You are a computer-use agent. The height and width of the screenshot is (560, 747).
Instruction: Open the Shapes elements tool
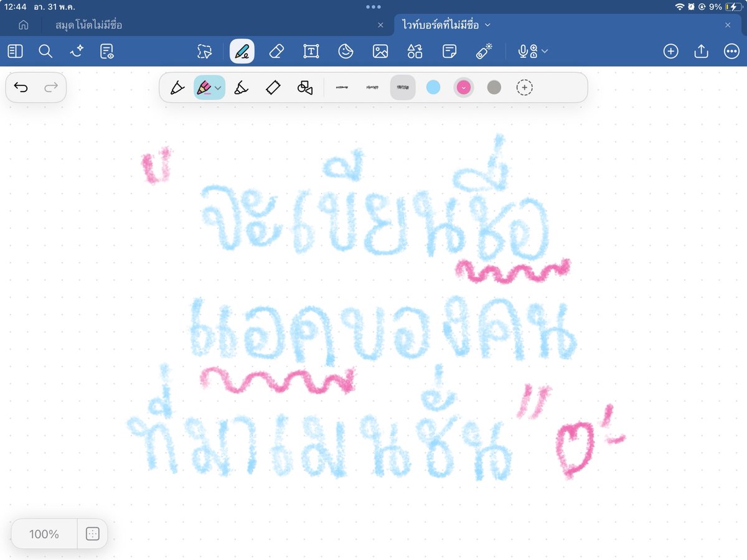[415, 51]
